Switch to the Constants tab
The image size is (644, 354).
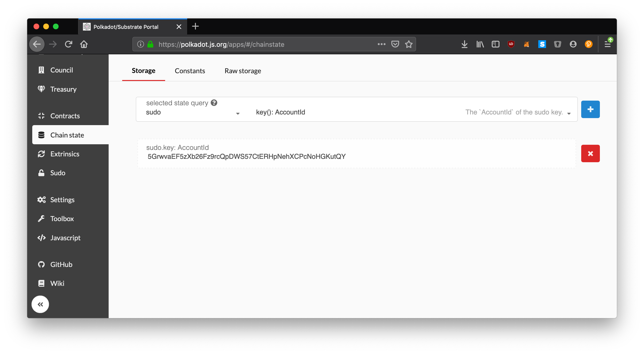[190, 71]
